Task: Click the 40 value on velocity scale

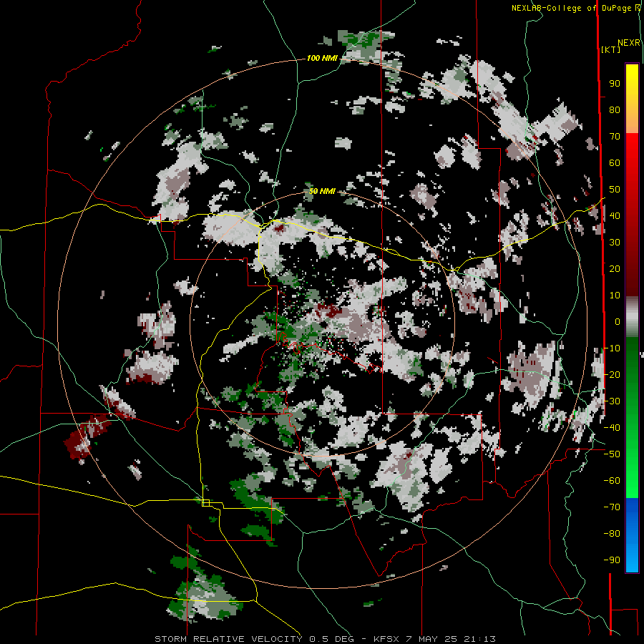Action: (x=615, y=216)
